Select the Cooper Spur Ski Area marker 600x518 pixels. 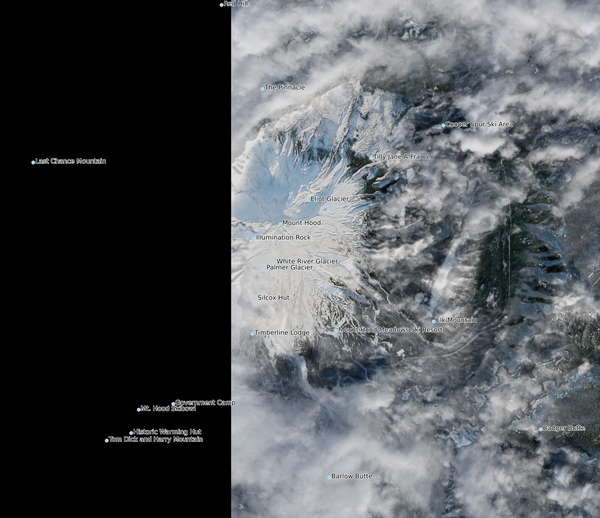(444, 126)
